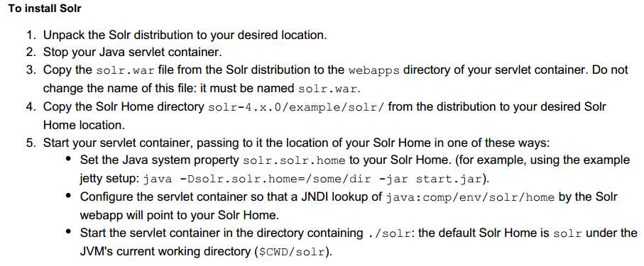
Task: Click 'solr.war' at end of step 3
Action: (x=328, y=89)
